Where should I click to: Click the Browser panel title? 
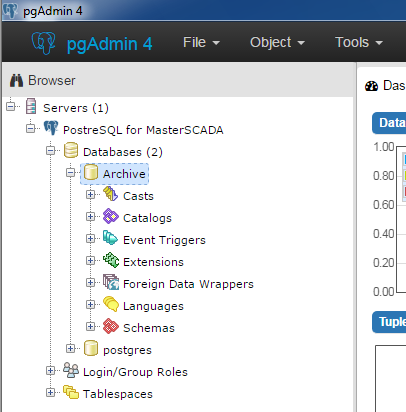52,80
